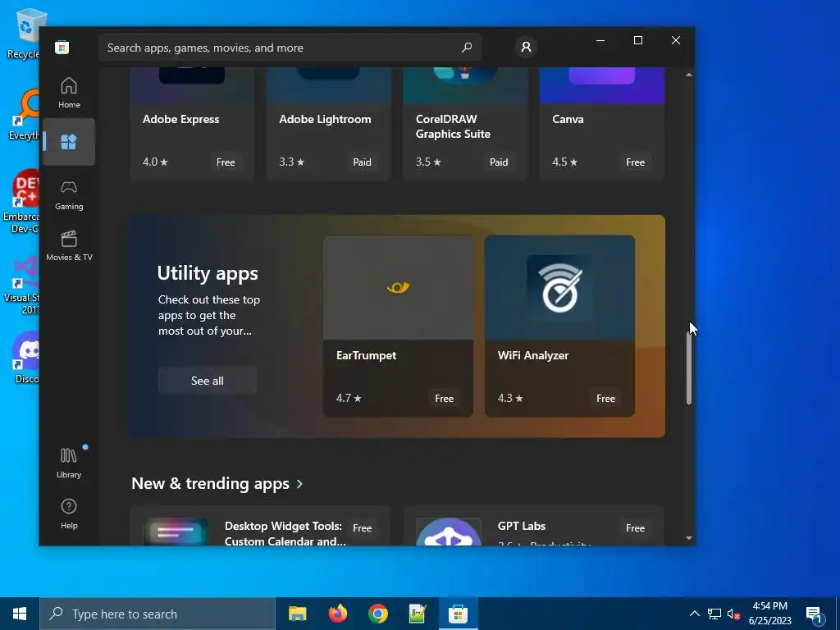Launch Firefox from the taskbar

click(x=337, y=614)
